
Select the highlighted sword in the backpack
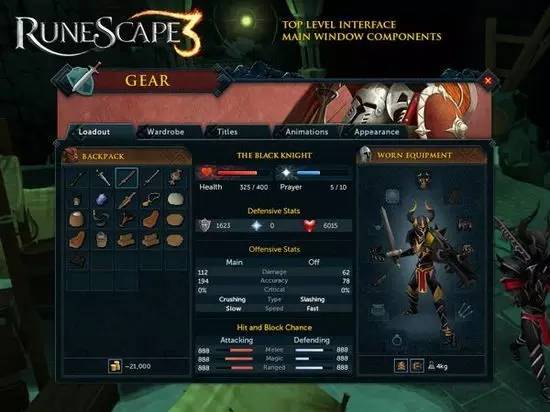(127, 178)
